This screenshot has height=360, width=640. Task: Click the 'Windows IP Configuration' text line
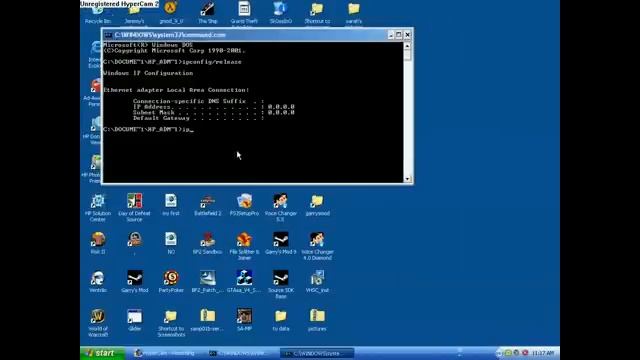point(148,73)
